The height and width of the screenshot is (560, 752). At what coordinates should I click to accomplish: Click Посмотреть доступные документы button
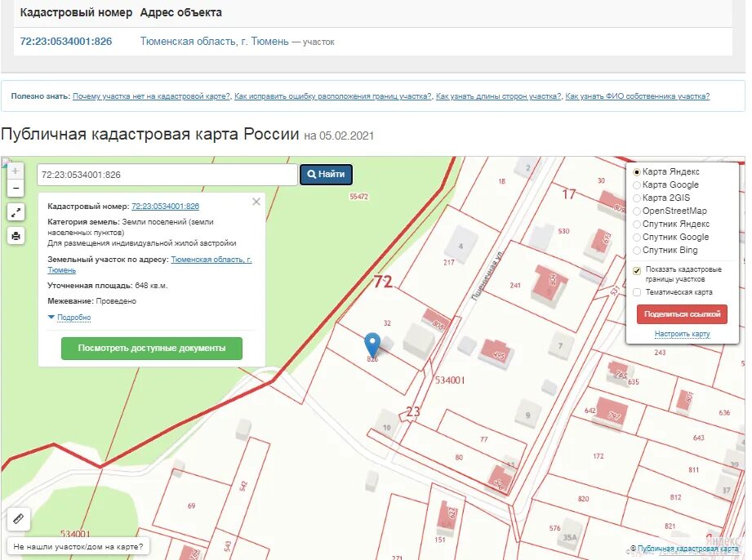click(152, 348)
